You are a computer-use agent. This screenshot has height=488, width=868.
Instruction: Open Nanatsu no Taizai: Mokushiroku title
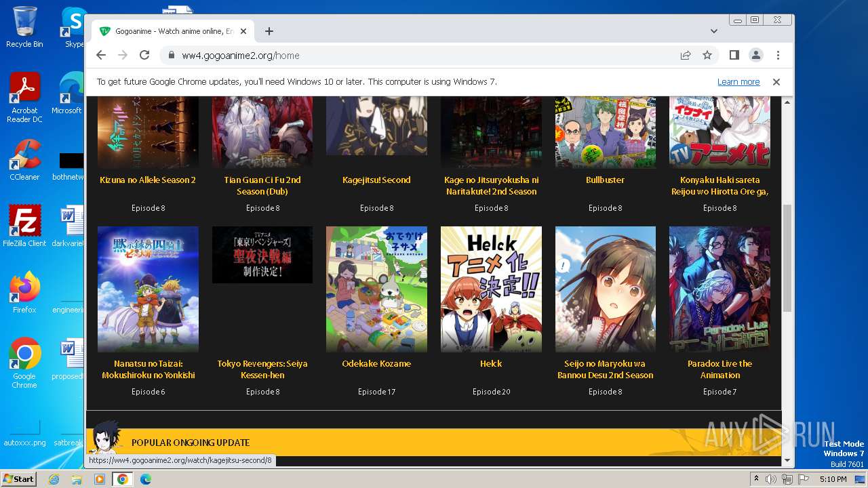pos(148,369)
